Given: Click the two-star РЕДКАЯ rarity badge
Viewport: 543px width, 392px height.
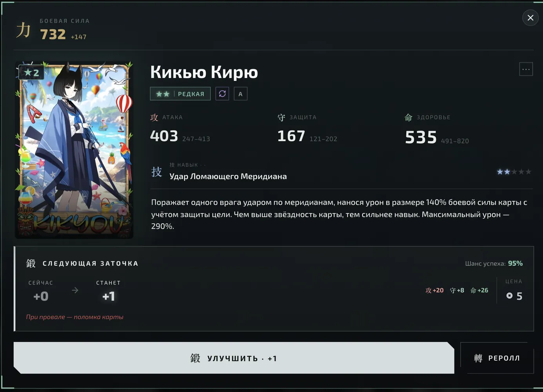Looking at the screenshot, I should [180, 94].
